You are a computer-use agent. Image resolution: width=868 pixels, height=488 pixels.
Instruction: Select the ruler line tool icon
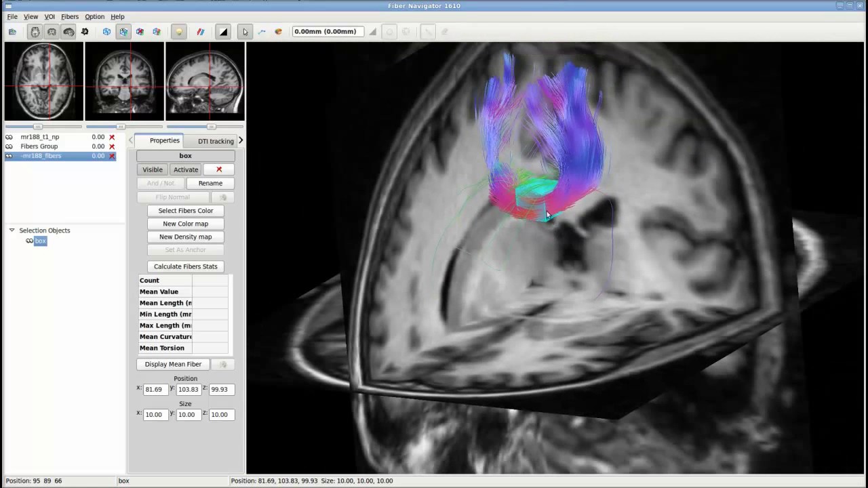(262, 32)
